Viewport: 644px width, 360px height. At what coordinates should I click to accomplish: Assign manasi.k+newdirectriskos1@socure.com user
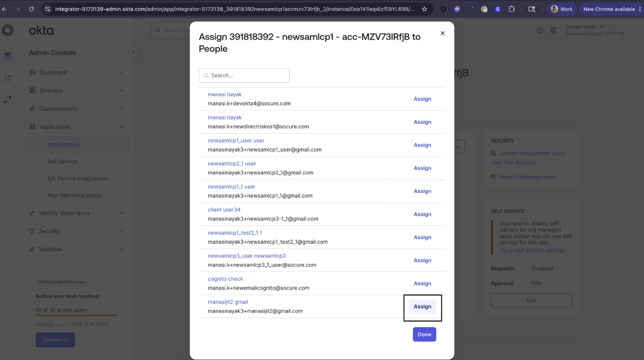point(422,122)
